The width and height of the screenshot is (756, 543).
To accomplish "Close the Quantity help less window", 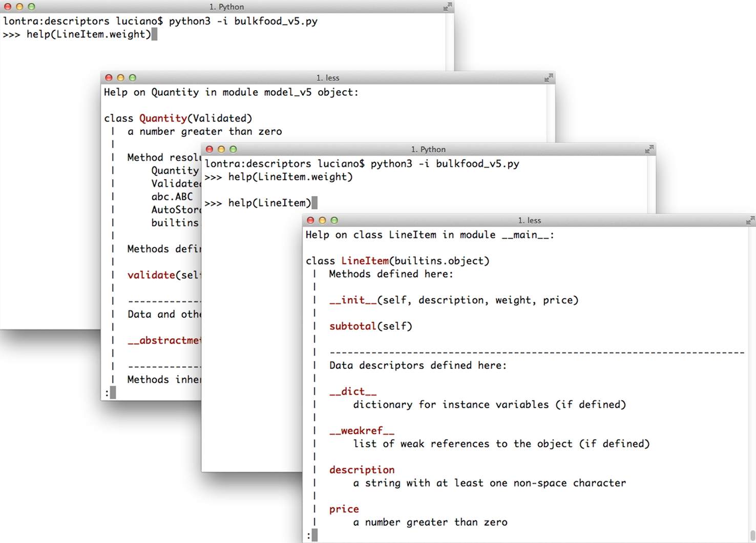I will [109, 78].
